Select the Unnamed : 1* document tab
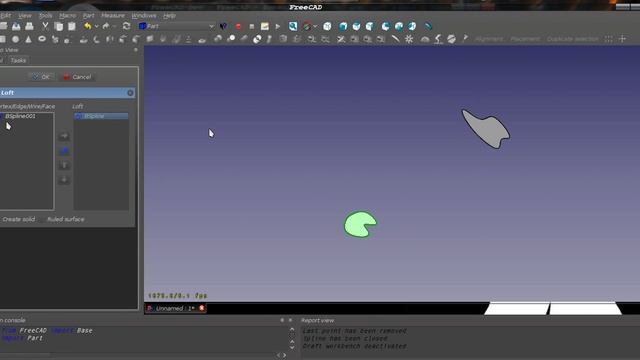640x360 pixels. pyautogui.click(x=175, y=308)
